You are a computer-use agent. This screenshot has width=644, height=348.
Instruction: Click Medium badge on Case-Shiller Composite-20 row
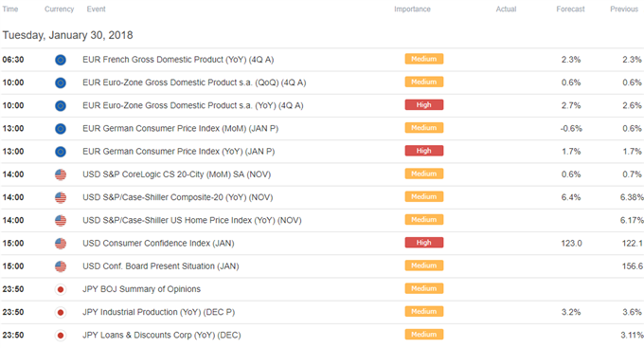click(x=424, y=196)
